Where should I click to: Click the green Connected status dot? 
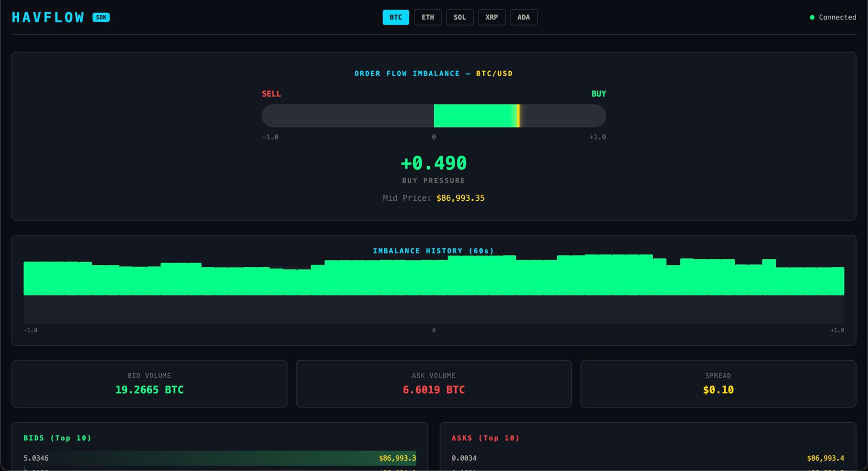[x=812, y=17]
